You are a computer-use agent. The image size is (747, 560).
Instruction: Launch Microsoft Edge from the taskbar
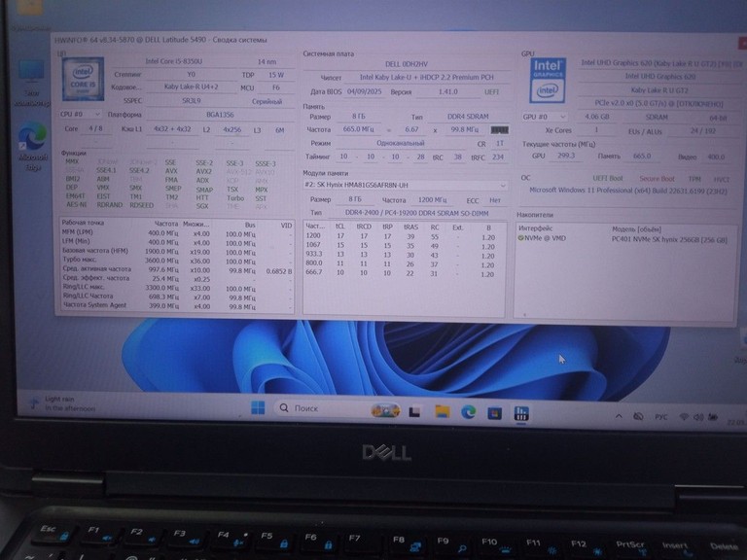click(468, 412)
